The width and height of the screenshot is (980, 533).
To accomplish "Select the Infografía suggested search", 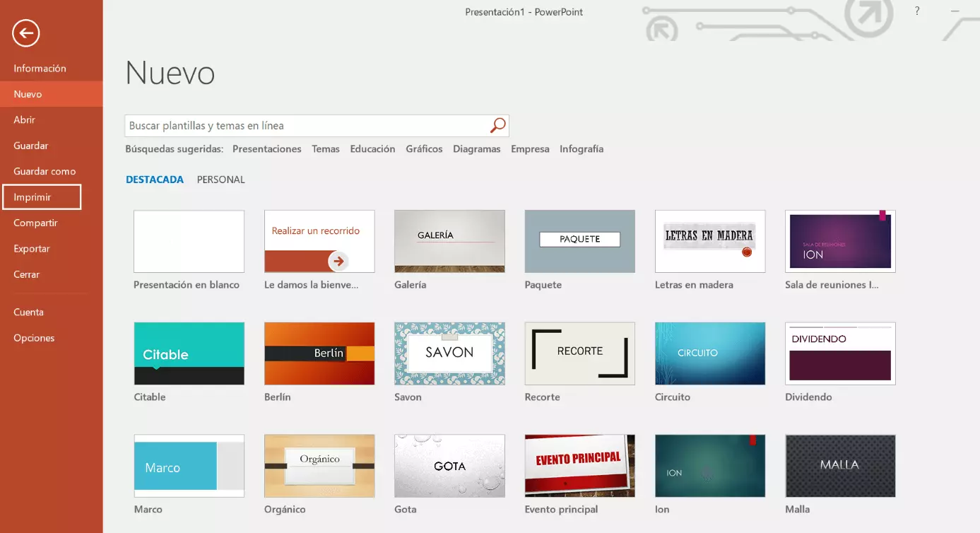I will tap(581, 149).
